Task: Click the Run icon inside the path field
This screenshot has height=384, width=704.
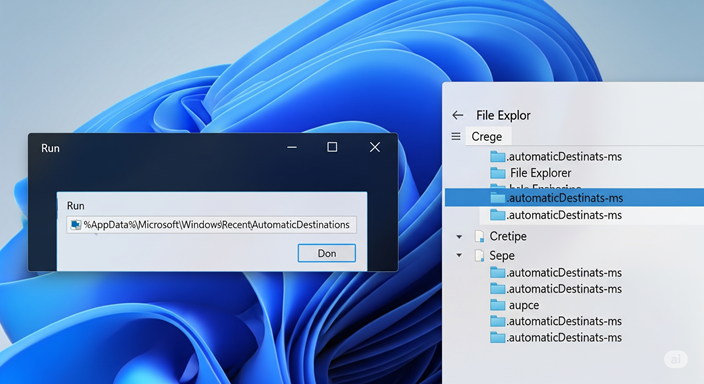Action: [76, 225]
